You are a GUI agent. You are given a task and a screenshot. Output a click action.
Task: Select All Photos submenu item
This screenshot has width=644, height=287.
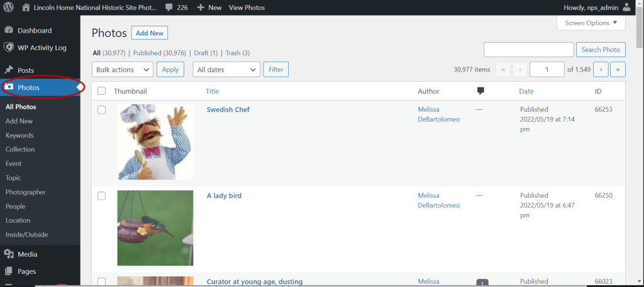click(x=21, y=107)
